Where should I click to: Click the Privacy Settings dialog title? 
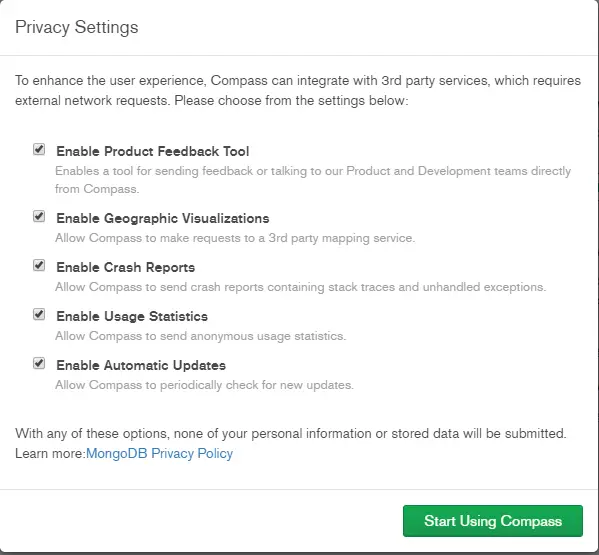77,27
